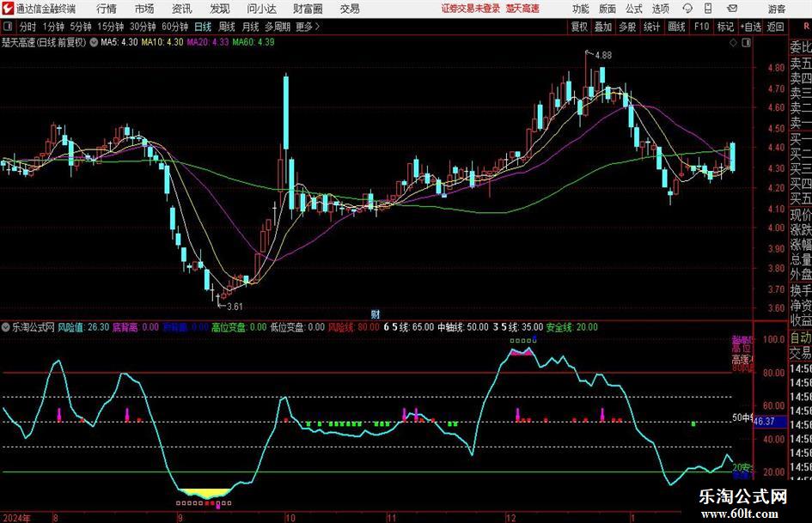Click the 通达信 red logo icon
Image resolution: width=812 pixels, height=523 pixels.
pos(7,9)
